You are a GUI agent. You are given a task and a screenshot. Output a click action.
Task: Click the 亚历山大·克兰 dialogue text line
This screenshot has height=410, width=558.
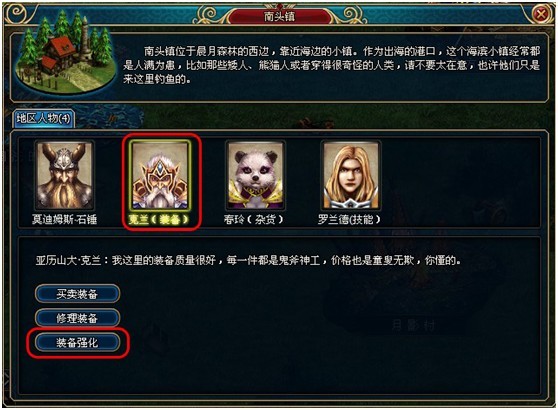(x=248, y=261)
